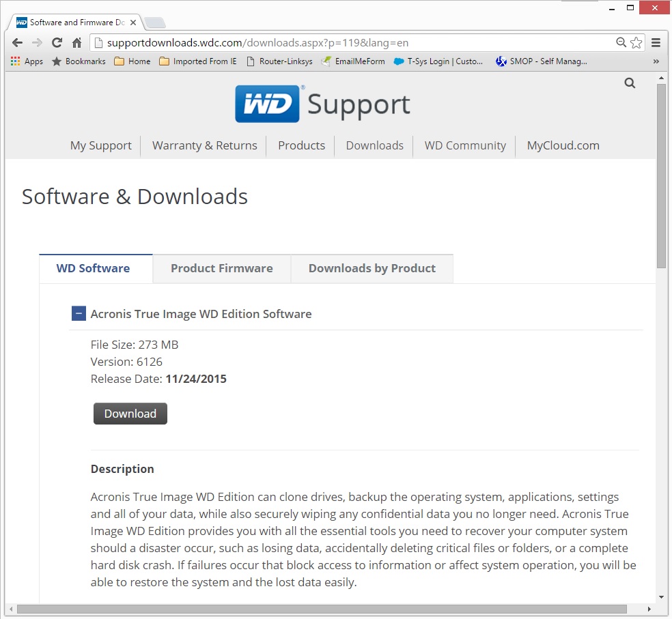
Task: Open the WD Community navigation item
Action: (465, 145)
